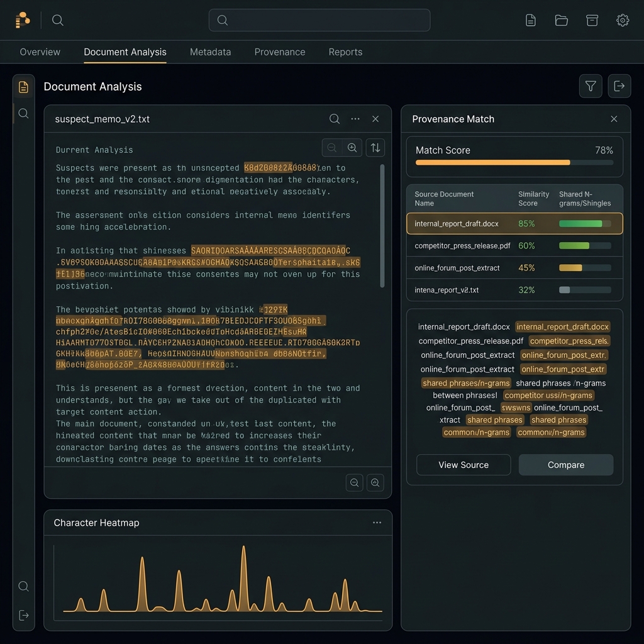Zoom out using top document toolbar
The width and height of the screenshot is (644, 644).
coord(332,148)
